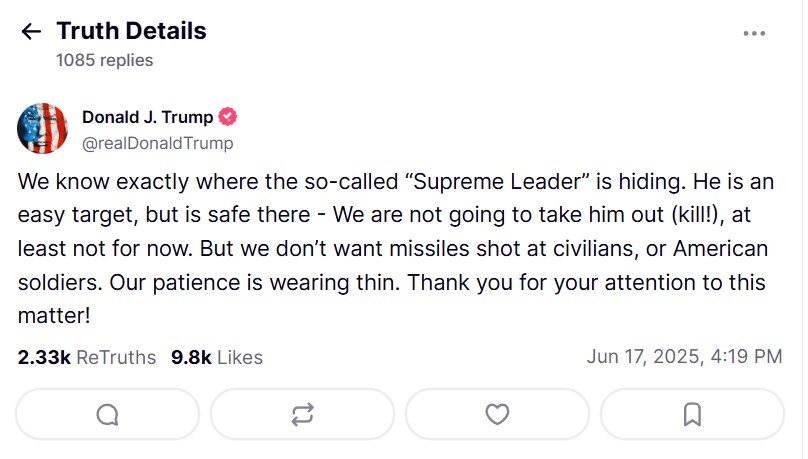Toggle the heart Like button
This screenshot has height=459, width=808.
496,414
